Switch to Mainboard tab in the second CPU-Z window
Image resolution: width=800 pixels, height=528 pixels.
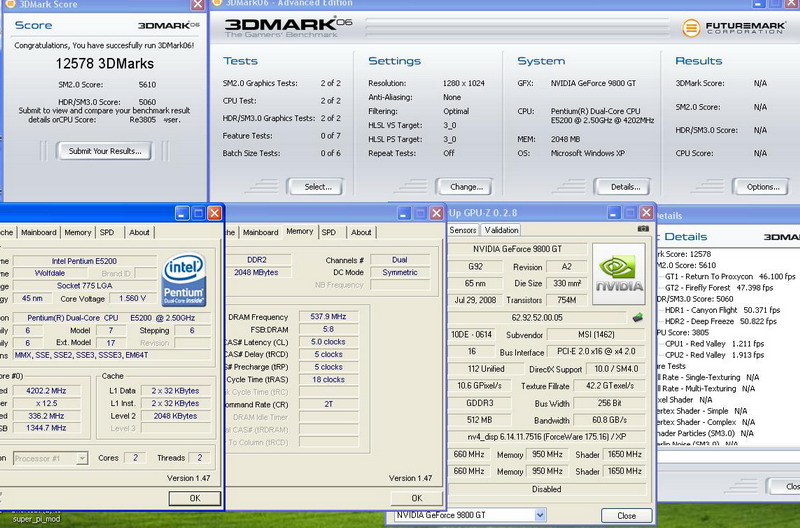click(261, 232)
